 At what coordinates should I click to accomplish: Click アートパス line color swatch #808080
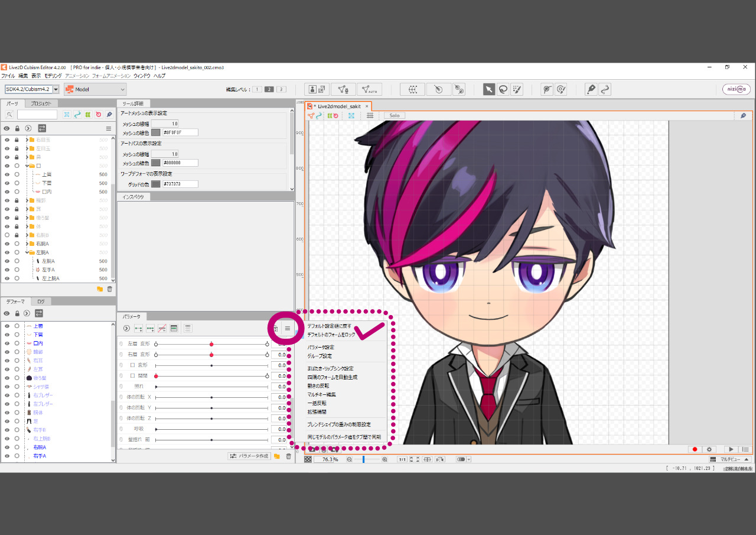(x=156, y=163)
